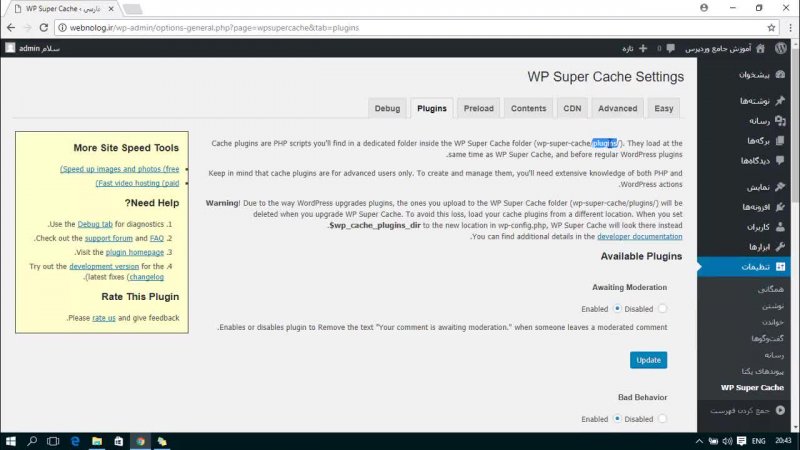Open the Plugins (افزونه‌ها) sidebar icon
This screenshot has width=800, height=450.
coord(779,206)
